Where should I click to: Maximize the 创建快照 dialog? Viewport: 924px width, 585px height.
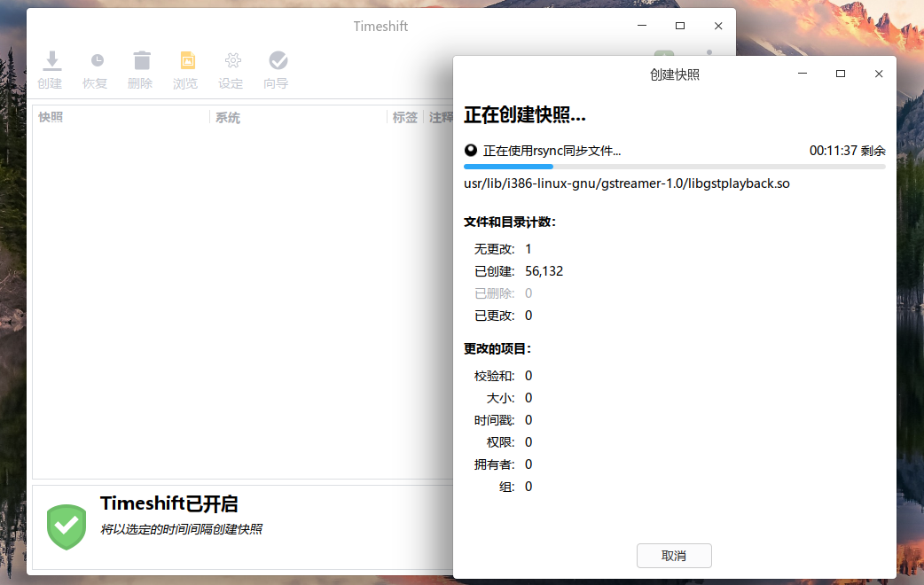pyautogui.click(x=841, y=74)
